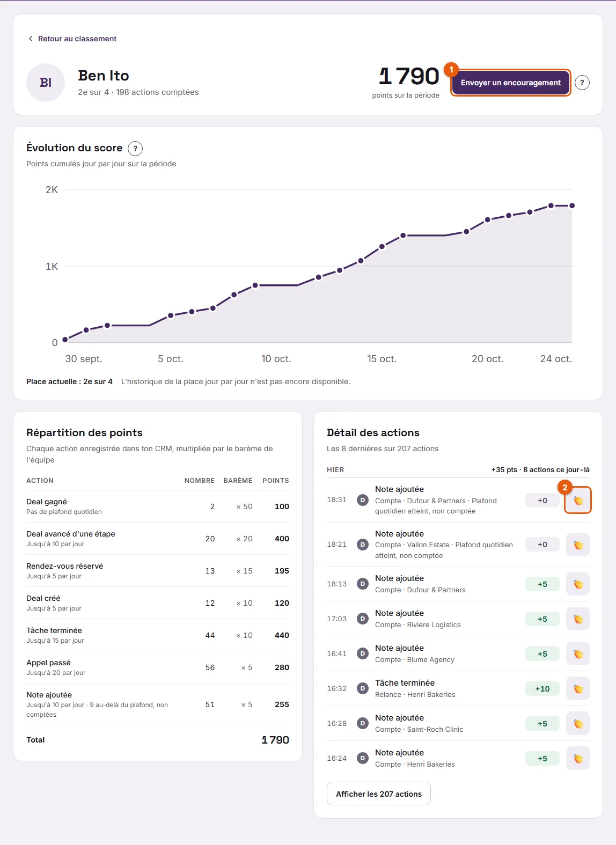
Task: Open help icon next to "Évolution du score"
Action: [135, 149]
